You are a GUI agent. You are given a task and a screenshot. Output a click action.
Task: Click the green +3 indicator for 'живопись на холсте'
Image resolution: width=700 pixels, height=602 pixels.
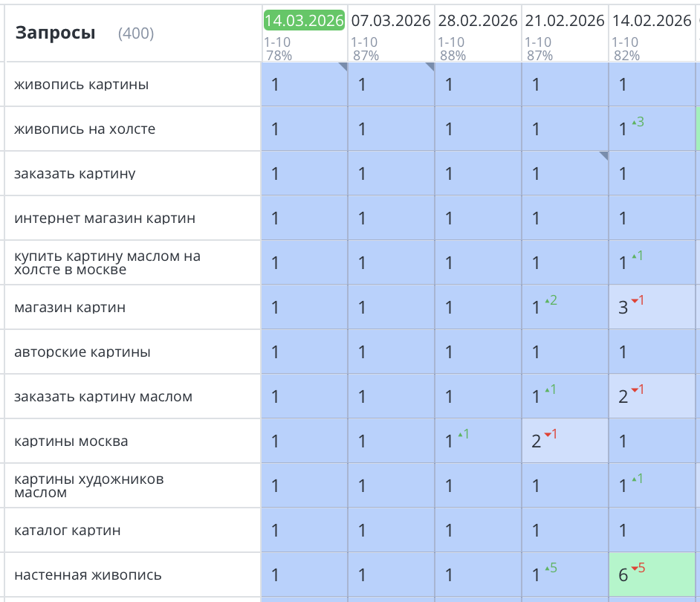pos(637,122)
